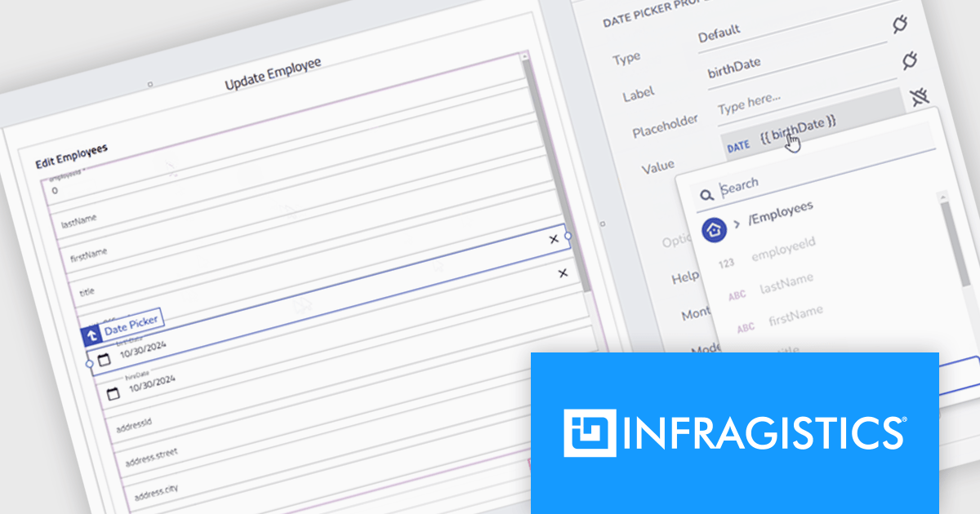Screen dimensions: 980x514
Task: Click the 'Edit Employees' form title
Action: coord(72,157)
